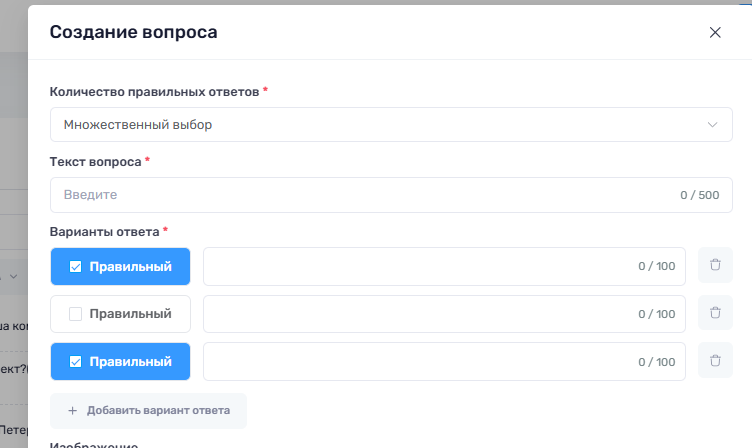Toggle the third blue Правильный button
This screenshot has width=752, height=448.
tap(120, 362)
